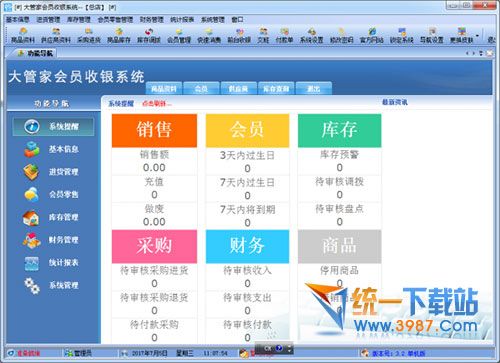Click 退出 header tab

313,89
